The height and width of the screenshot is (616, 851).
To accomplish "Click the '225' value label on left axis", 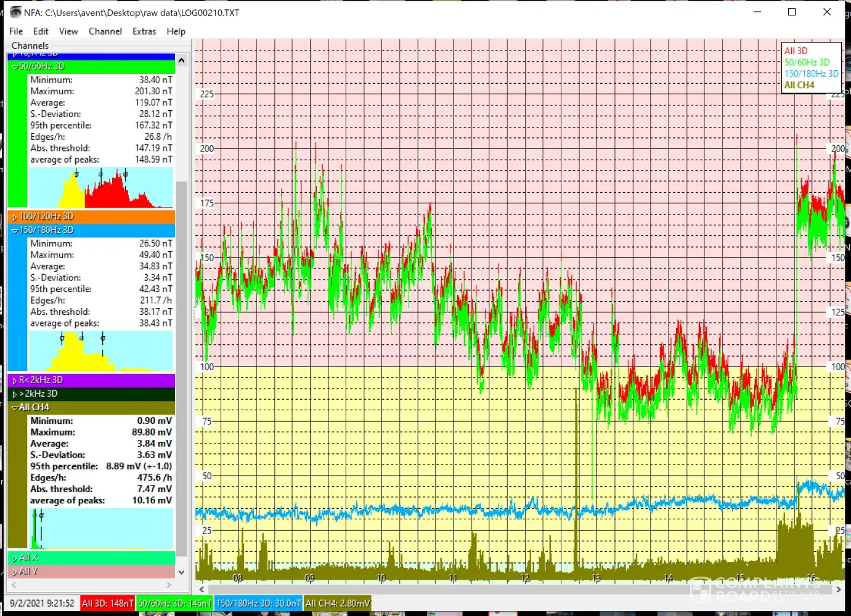I will coord(207,94).
